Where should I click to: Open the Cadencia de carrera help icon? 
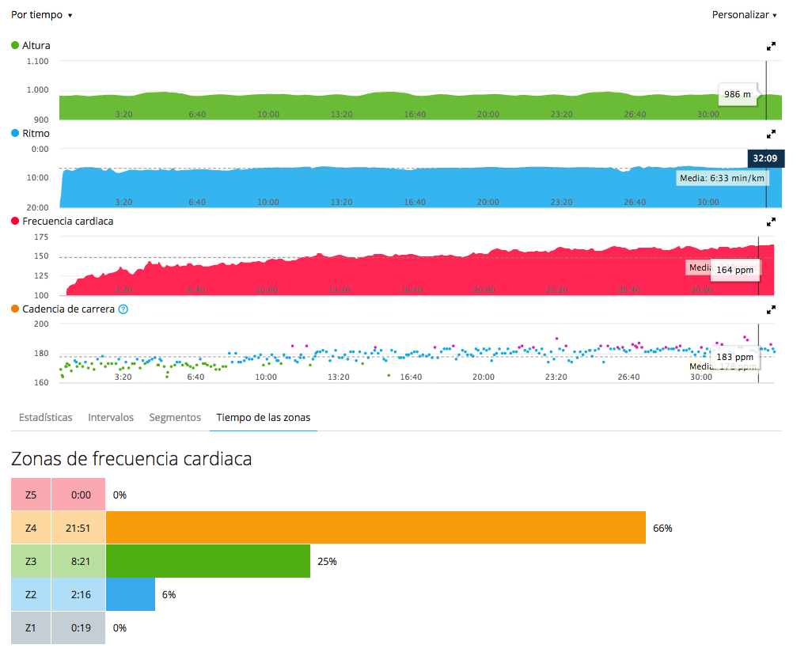123,309
